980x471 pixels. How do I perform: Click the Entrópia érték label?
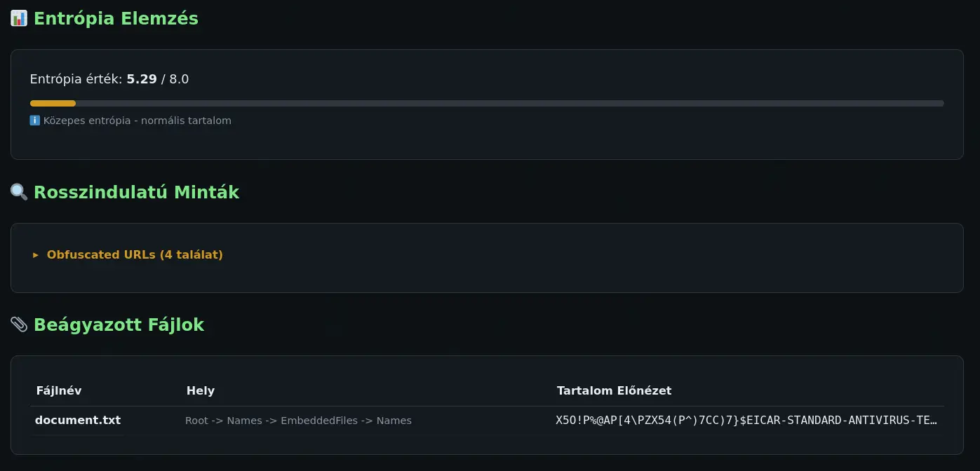pyautogui.click(x=76, y=79)
